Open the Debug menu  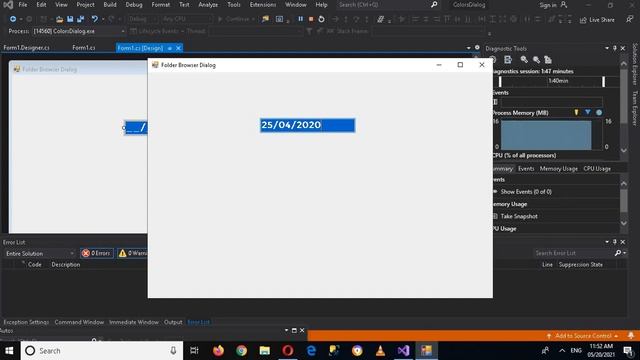134,4
